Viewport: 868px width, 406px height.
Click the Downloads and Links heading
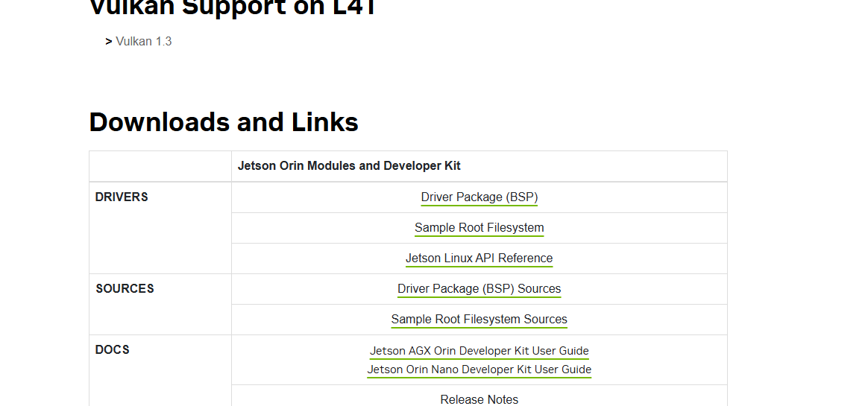point(224,122)
